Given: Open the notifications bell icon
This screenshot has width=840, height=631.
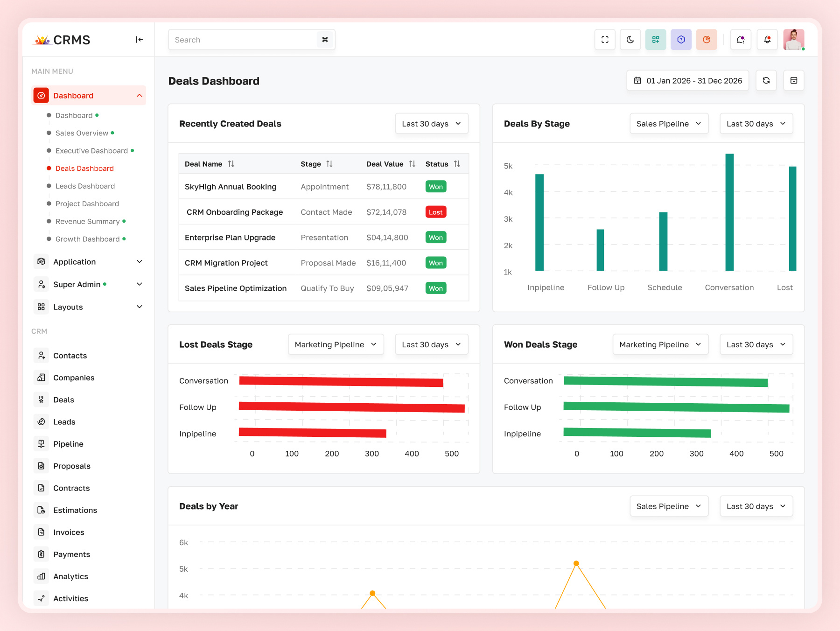Looking at the screenshot, I should tap(767, 40).
